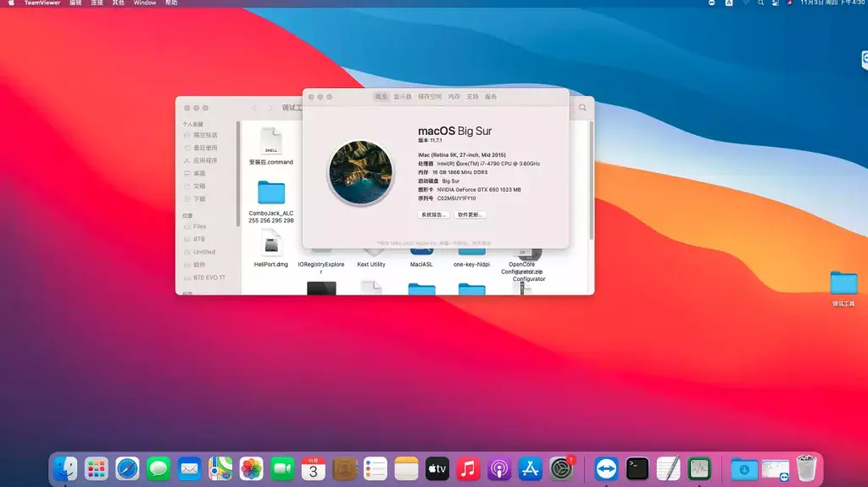Go forward in Finder window
868x487 pixels.
270,108
